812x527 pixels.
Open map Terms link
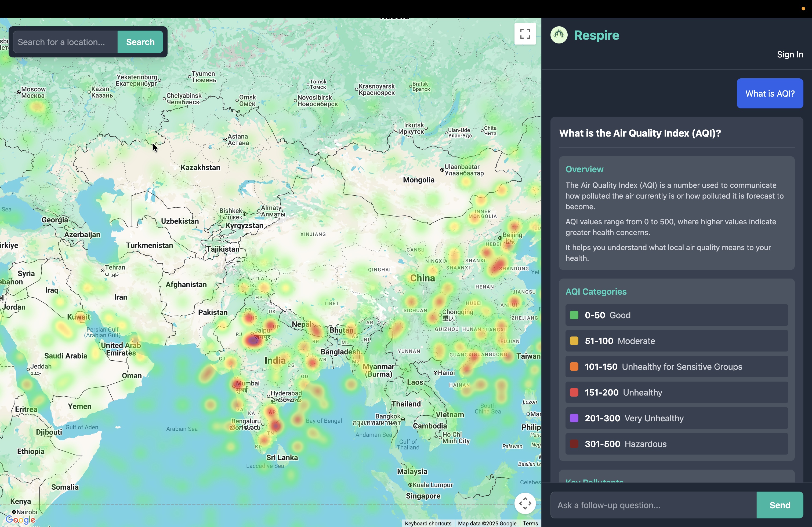pos(530,523)
